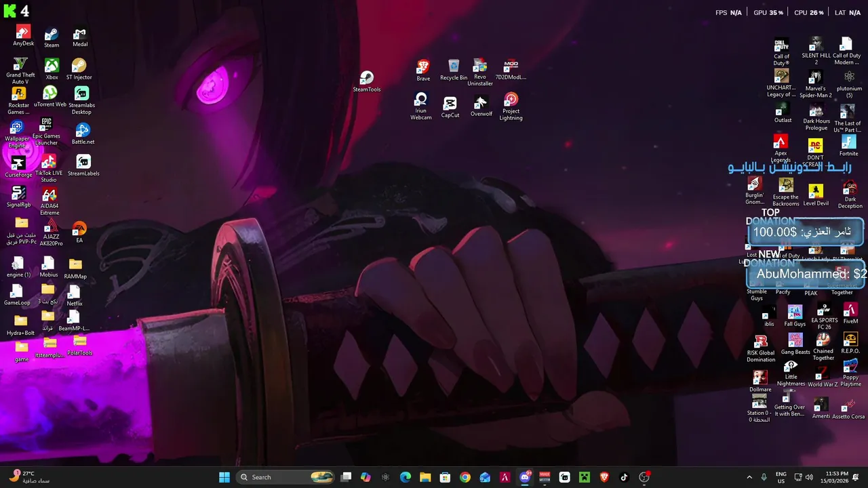Open the weather widget showing 27°C
Image resolution: width=868 pixels, height=488 pixels.
[x=28, y=477]
